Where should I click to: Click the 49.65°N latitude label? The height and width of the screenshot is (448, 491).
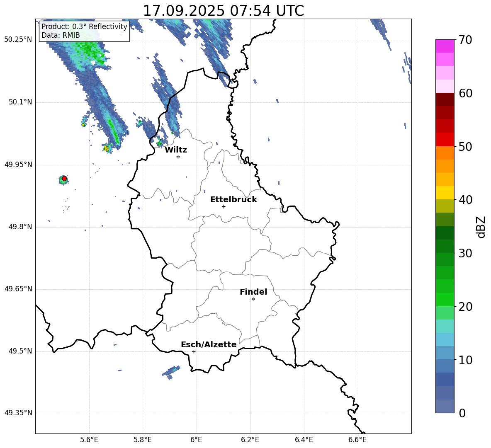pyautogui.click(x=18, y=289)
